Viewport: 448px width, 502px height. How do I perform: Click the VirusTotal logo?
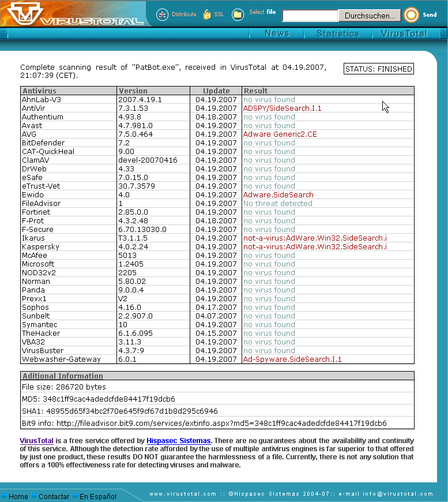[x=75, y=14]
